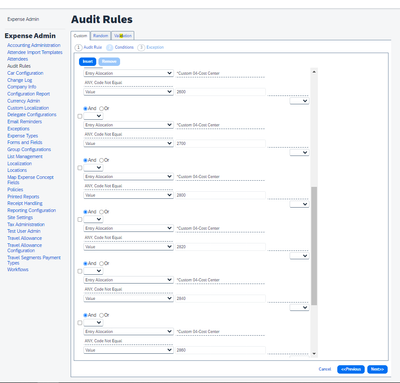Screen dimensions: 400x383
Task: Open Currency Admin link
Action: tap(23, 101)
